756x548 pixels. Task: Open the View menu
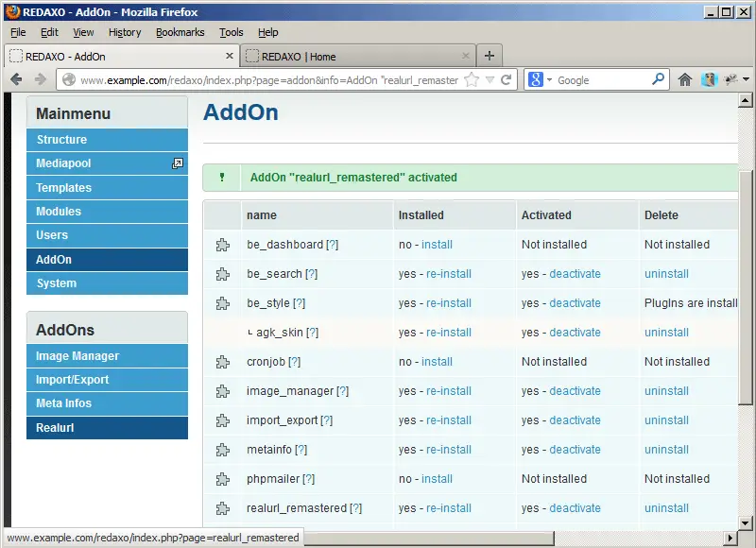[83, 32]
